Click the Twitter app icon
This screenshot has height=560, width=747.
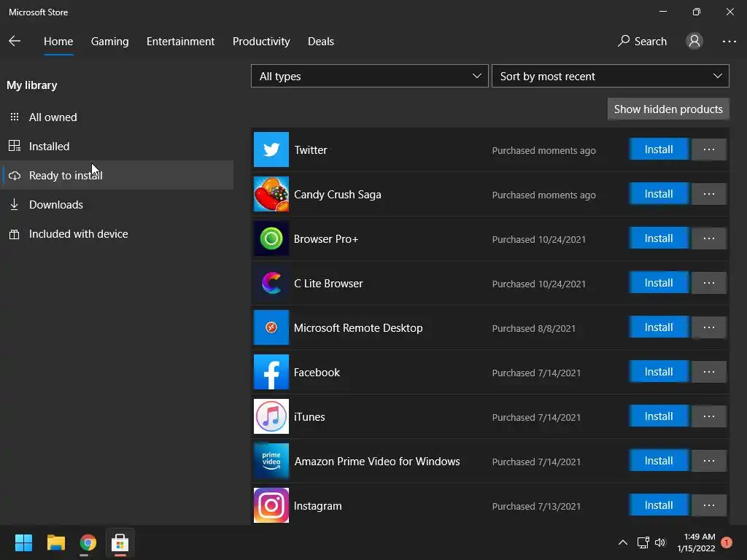pos(271,149)
